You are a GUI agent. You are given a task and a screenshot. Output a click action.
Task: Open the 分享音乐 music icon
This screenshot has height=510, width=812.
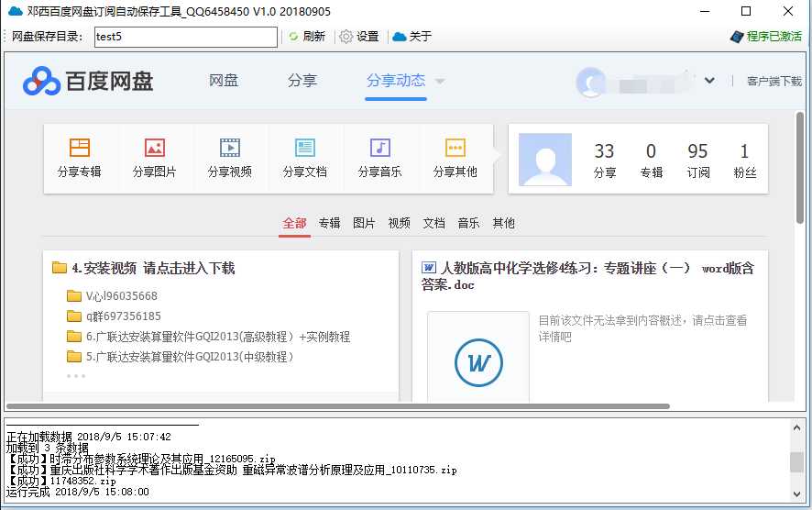379,148
